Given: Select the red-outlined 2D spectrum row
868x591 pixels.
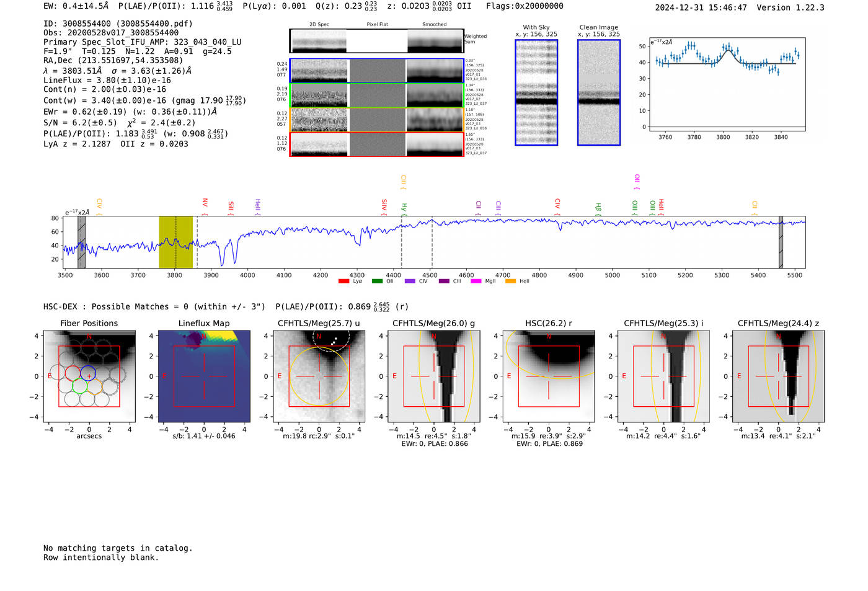Looking at the screenshot, I should (x=377, y=144).
